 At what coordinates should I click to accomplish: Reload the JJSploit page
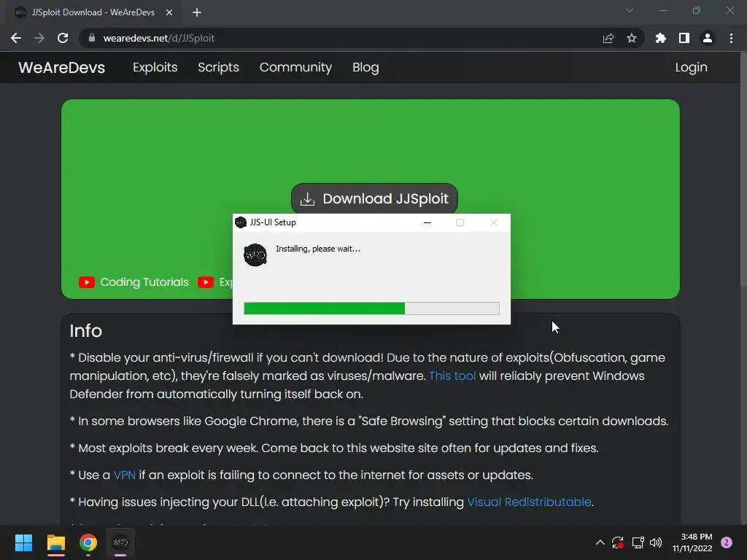click(63, 38)
